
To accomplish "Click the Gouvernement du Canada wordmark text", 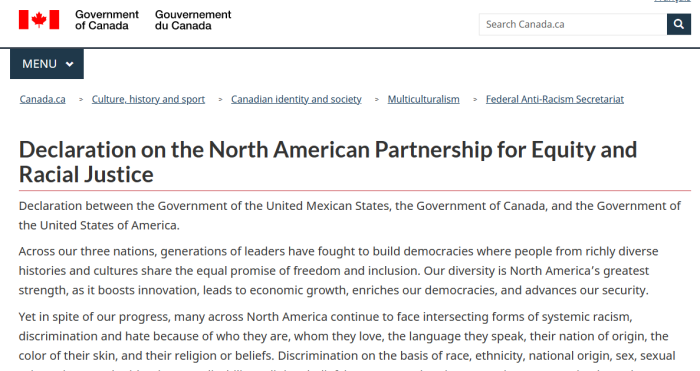I will pos(193,20).
